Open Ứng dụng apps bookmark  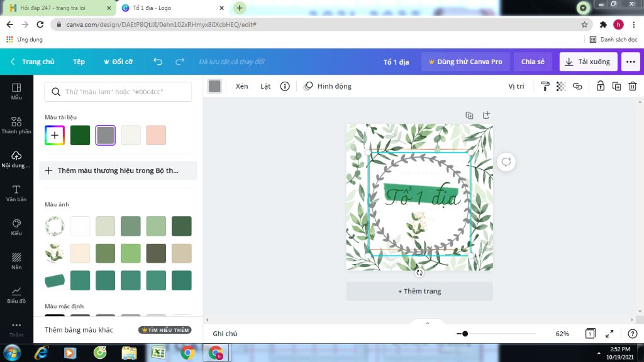click(25, 40)
